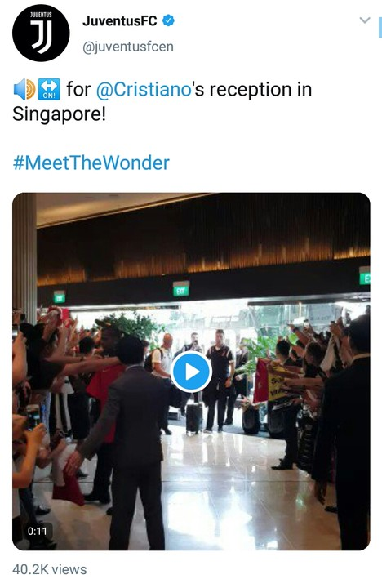Viewport: 382px width, 588px height.
Task: Click the words reception in
Action: 260,90
